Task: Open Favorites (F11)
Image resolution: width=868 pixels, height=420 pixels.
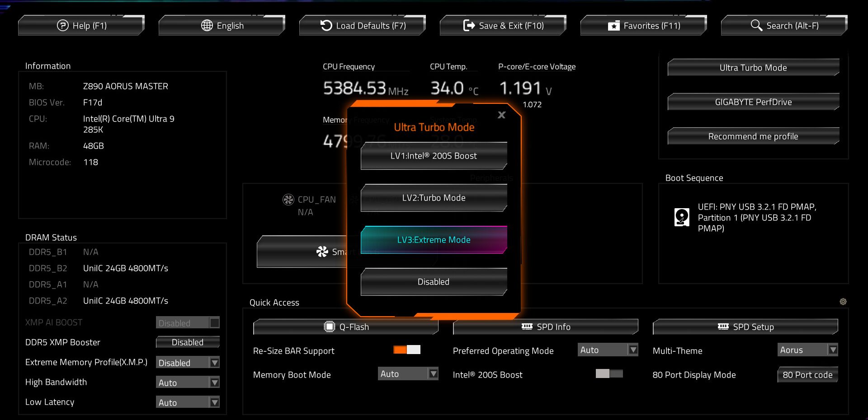Action: click(x=644, y=25)
